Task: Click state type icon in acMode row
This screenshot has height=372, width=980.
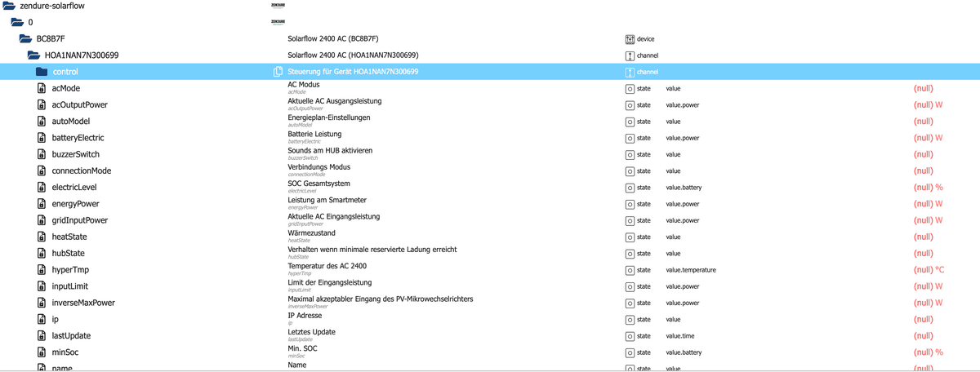Action: click(630, 88)
